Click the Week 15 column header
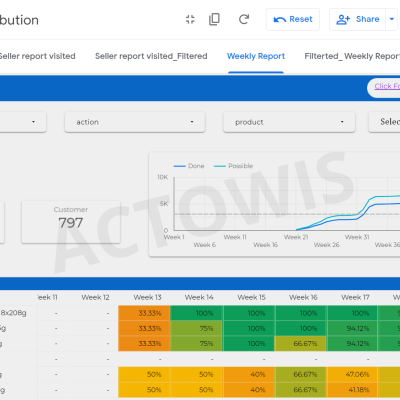 (x=251, y=297)
